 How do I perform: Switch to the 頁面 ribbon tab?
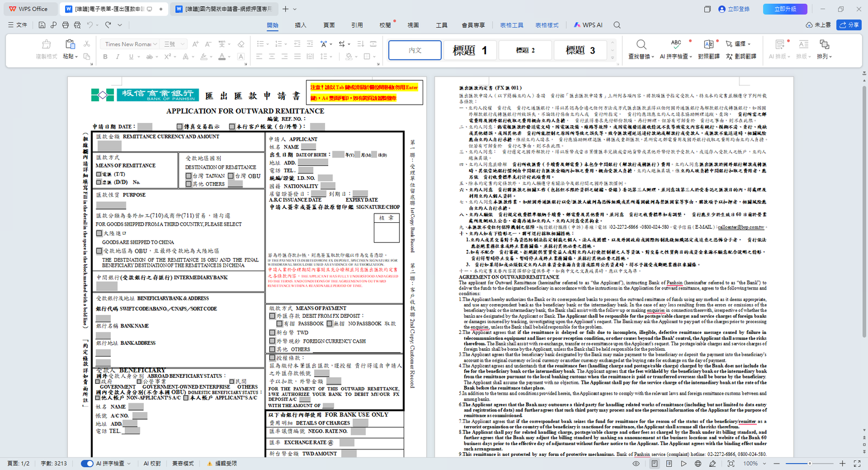tap(329, 25)
